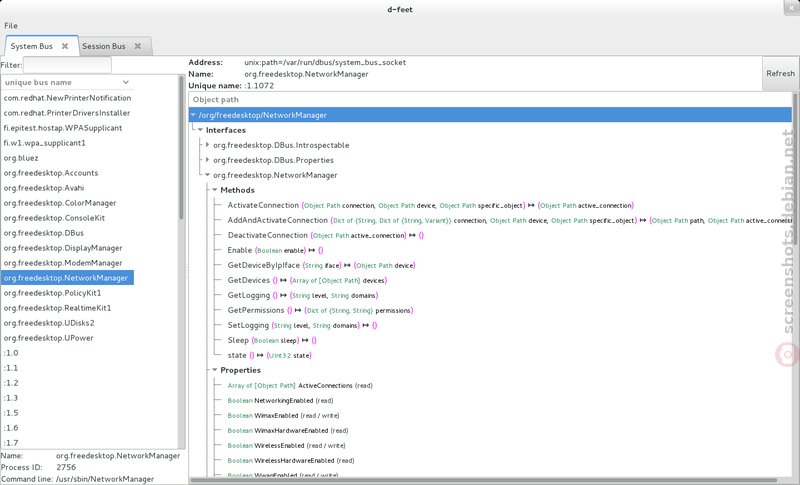
Task: Select the NetworkingEnabled property
Action: [280, 400]
